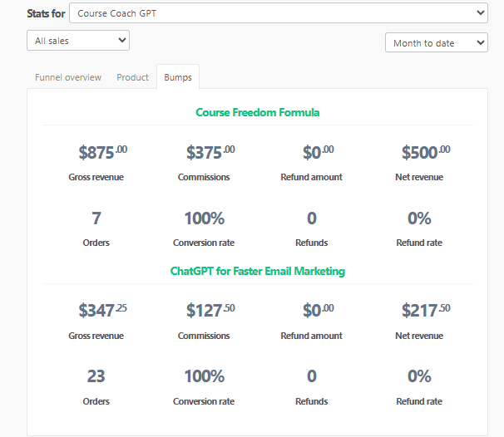The height and width of the screenshot is (437, 504).
Task: Click the $127.50 commissions value
Action: (x=210, y=310)
